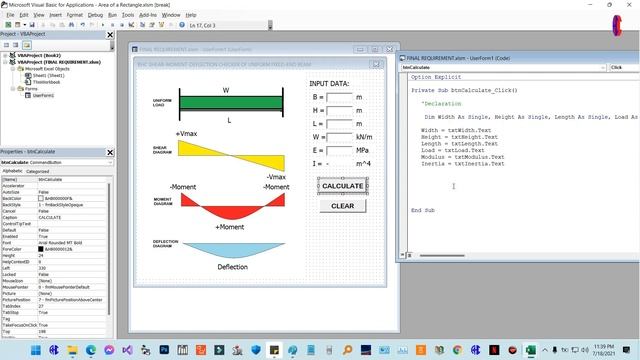The image size is (640, 360).
Task: Click the Save icon in toolbar
Action: point(32,25)
